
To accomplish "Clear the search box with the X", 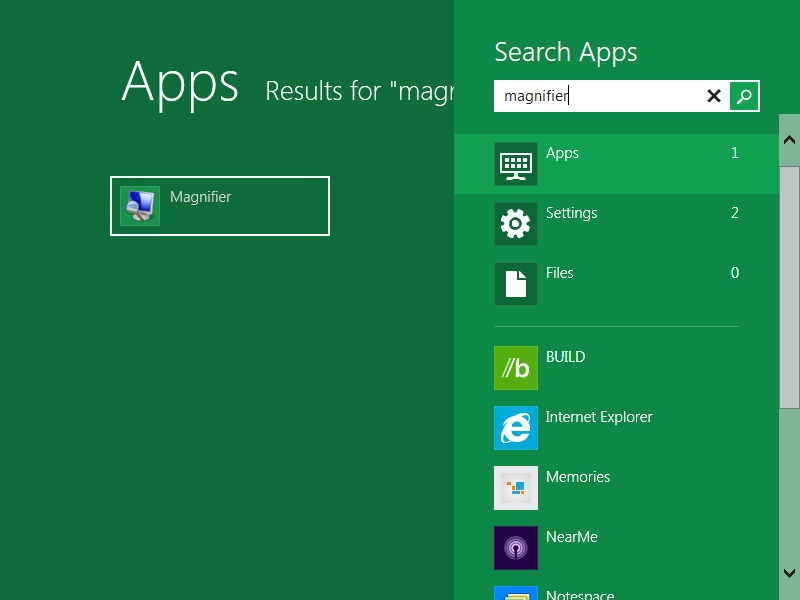I will [x=713, y=96].
